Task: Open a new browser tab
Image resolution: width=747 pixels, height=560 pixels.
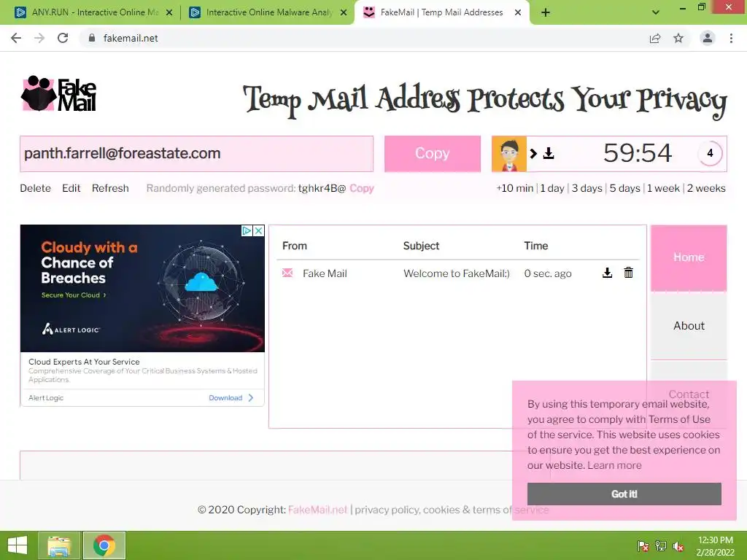Action: tap(546, 12)
